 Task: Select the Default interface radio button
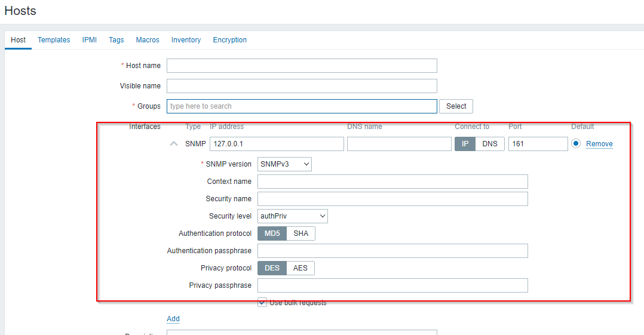tap(576, 144)
